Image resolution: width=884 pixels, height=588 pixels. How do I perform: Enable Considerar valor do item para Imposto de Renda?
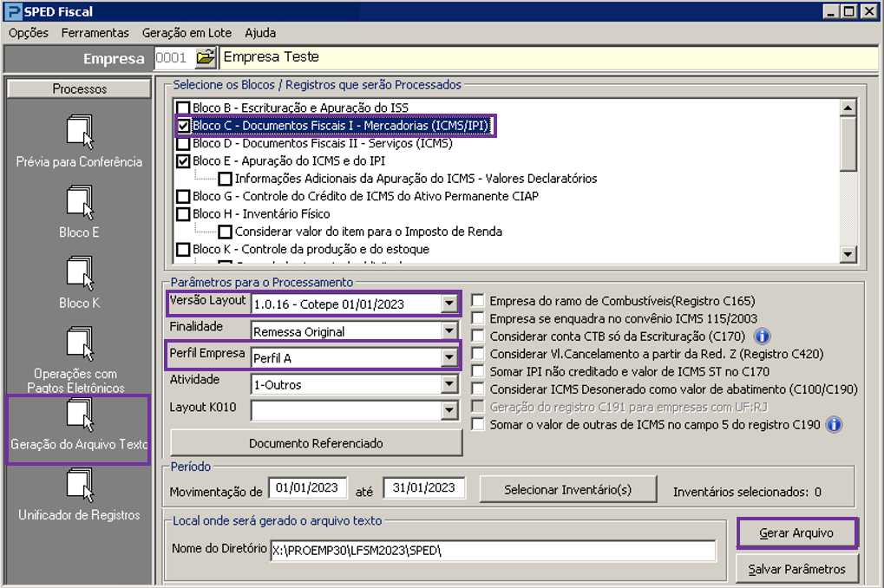226,232
